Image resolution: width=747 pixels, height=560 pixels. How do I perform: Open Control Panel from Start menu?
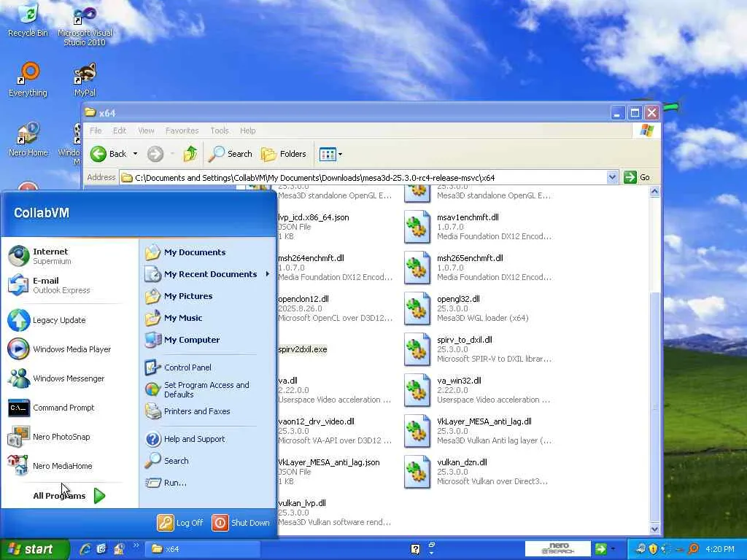click(208, 367)
